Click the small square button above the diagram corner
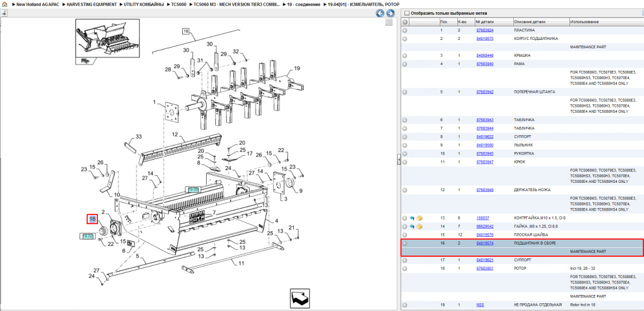 click(x=388, y=22)
